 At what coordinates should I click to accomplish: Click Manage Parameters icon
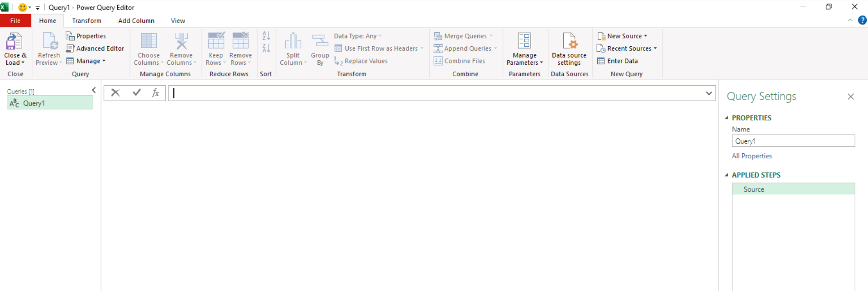[524, 41]
